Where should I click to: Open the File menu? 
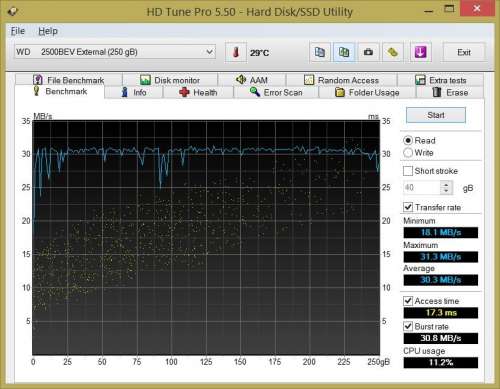point(18,31)
